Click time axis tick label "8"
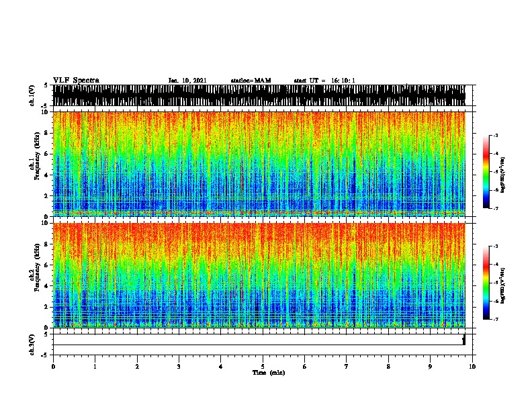The width and height of the screenshot is (532, 411). [388, 366]
